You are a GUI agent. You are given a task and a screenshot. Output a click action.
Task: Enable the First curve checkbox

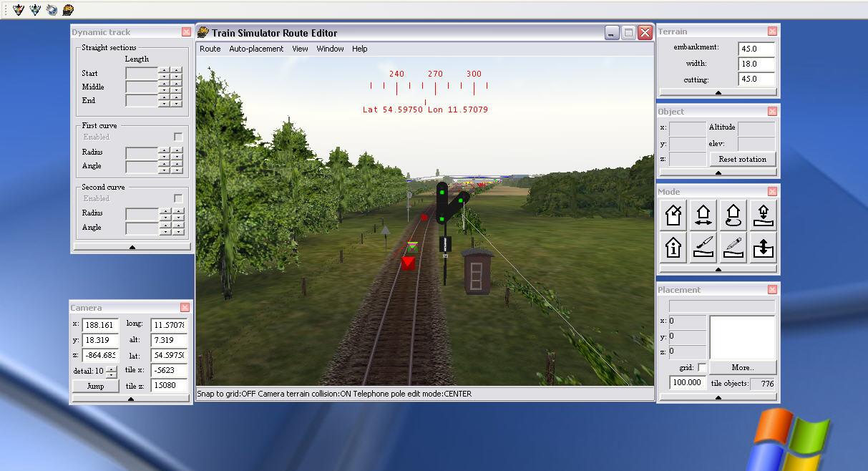178,137
